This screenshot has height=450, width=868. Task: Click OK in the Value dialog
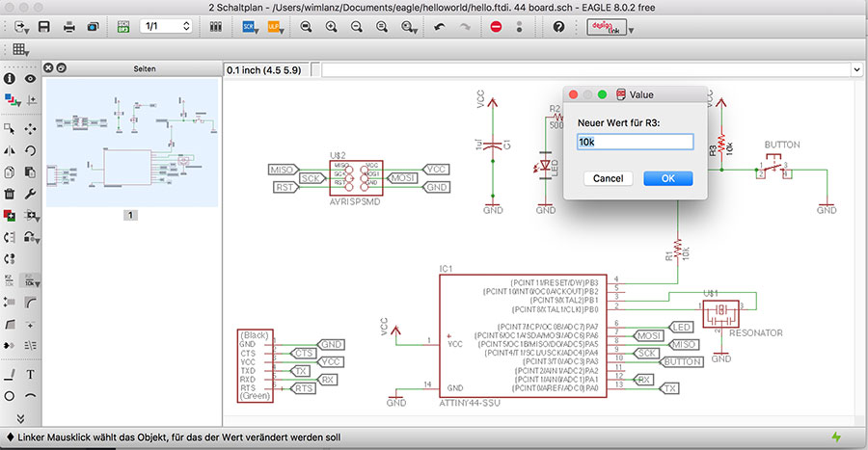(x=668, y=178)
